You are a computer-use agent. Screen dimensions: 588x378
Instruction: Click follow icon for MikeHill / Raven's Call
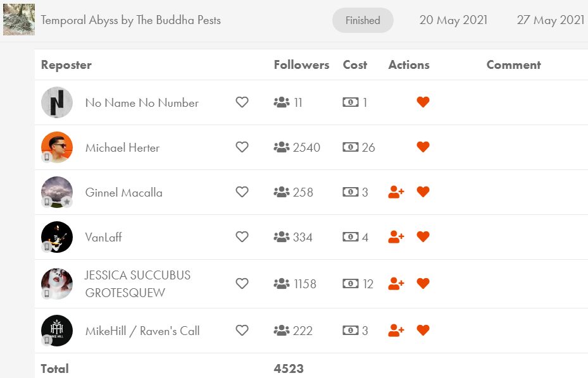click(x=396, y=331)
